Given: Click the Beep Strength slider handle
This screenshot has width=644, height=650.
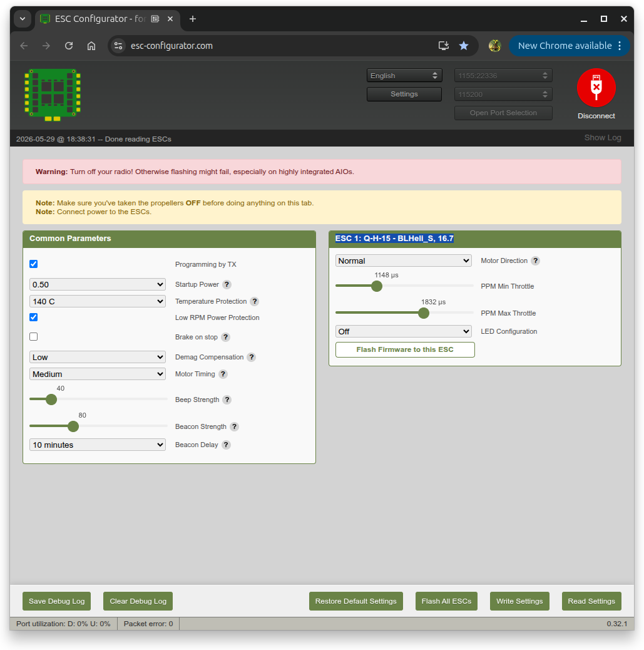Looking at the screenshot, I should [x=51, y=400].
